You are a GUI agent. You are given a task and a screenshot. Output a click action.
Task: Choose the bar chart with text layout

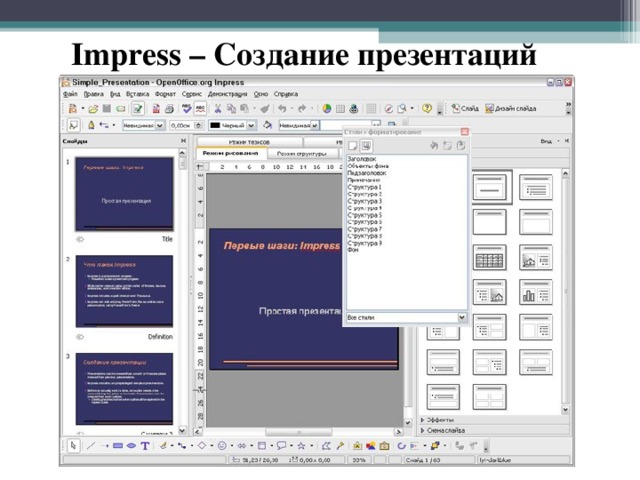click(536, 292)
